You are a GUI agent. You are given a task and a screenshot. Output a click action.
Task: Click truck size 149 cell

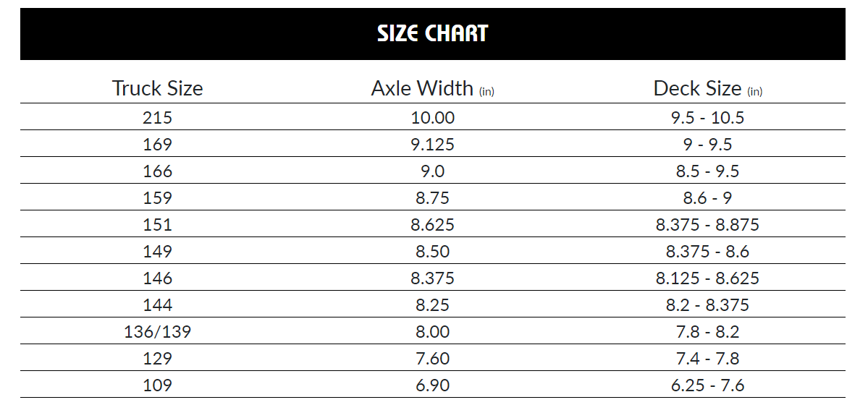click(157, 252)
